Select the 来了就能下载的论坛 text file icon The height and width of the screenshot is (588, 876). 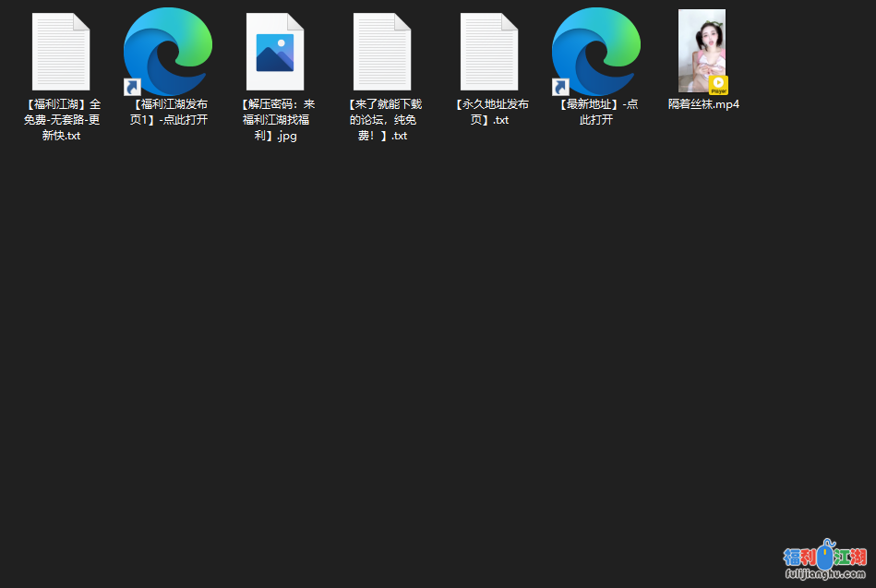coord(382,52)
